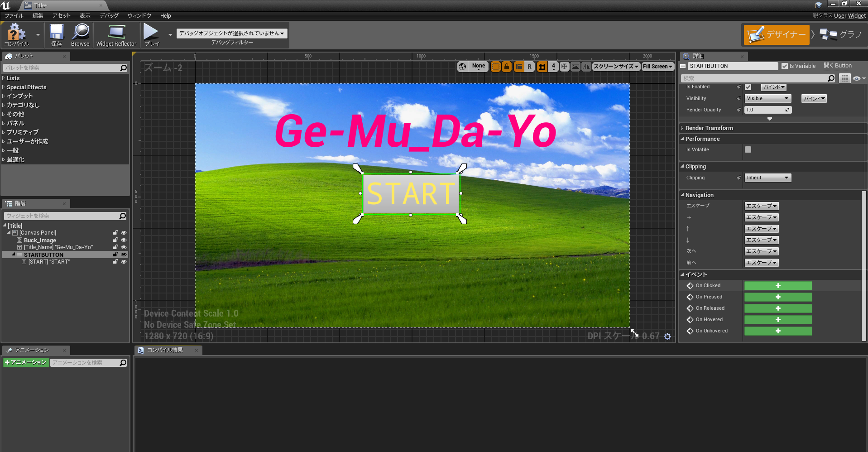Uncheck the Is Variable checkbox

click(785, 66)
